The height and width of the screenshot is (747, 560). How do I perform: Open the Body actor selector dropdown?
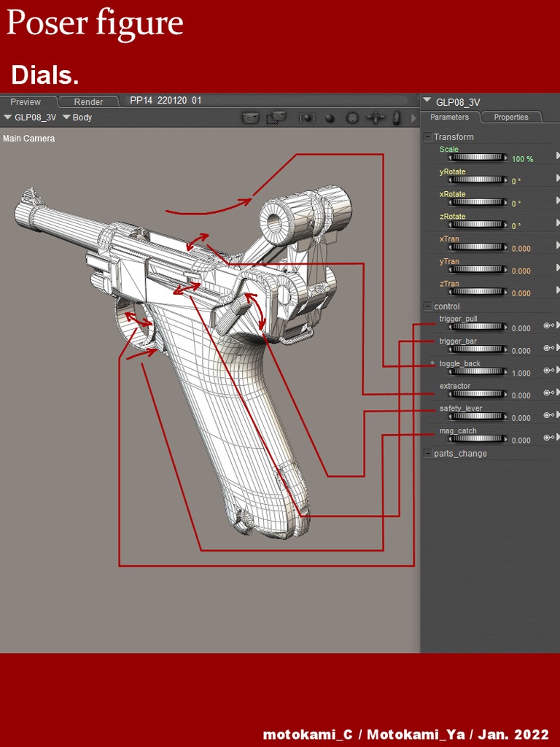click(x=77, y=117)
